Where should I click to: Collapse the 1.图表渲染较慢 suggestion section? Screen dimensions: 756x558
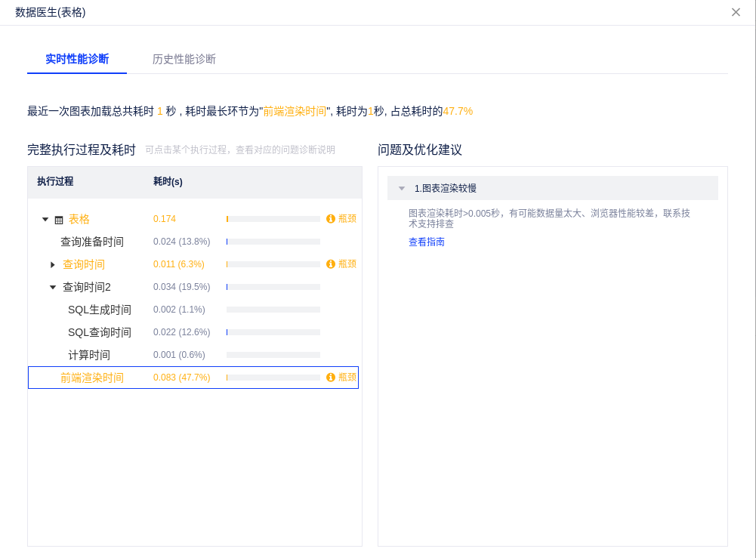402,189
